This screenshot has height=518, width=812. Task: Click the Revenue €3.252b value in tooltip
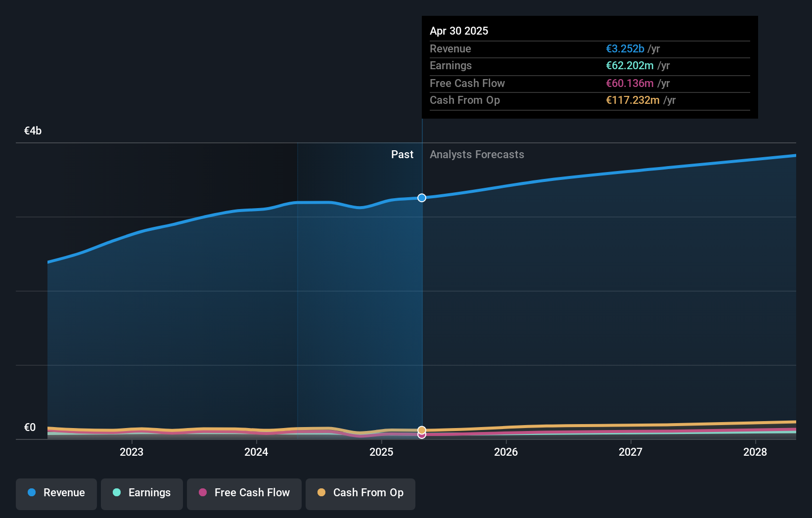(625, 48)
